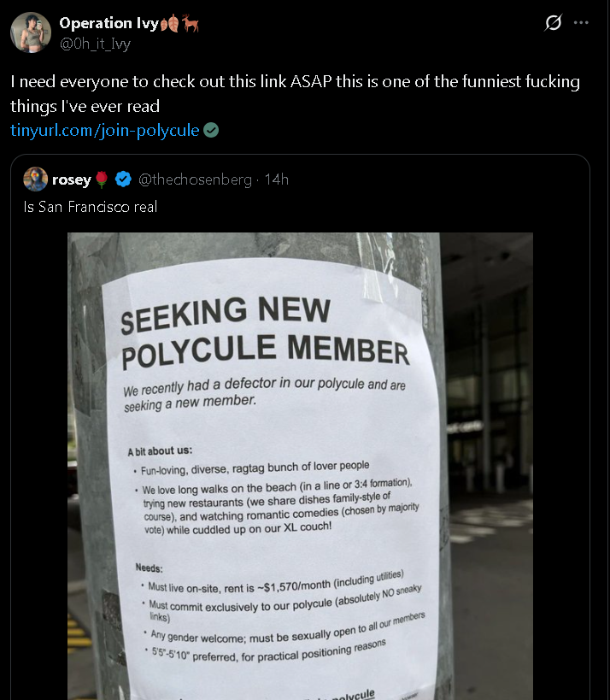
Task: Click the green checkmark badge beside the link
Action: [x=211, y=131]
